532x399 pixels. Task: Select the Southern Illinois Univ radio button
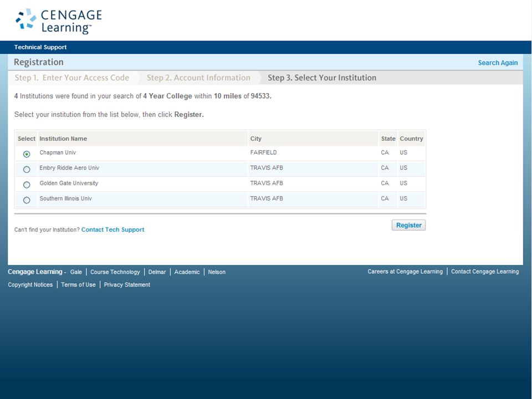(27, 200)
